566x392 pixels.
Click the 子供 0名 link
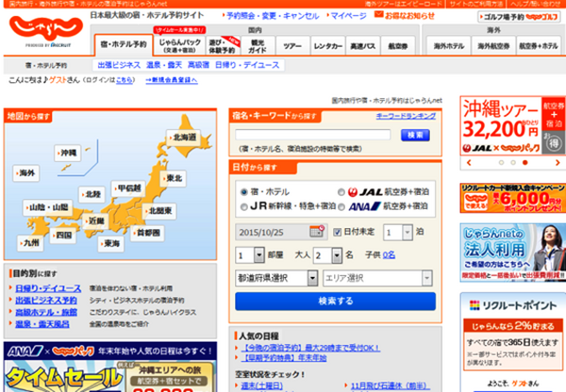[x=389, y=255]
